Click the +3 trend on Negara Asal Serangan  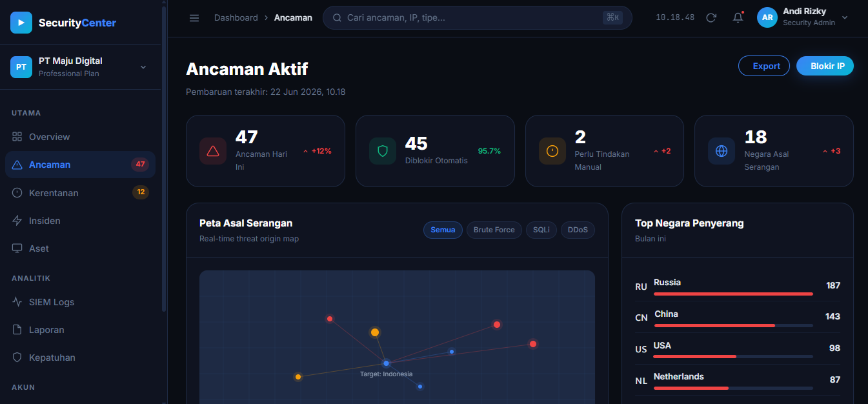coord(831,151)
